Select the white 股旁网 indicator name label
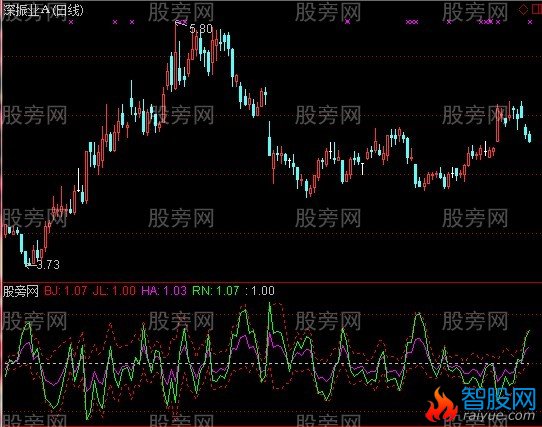This screenshot has width=542, height=427. click(x=21, y=291)
